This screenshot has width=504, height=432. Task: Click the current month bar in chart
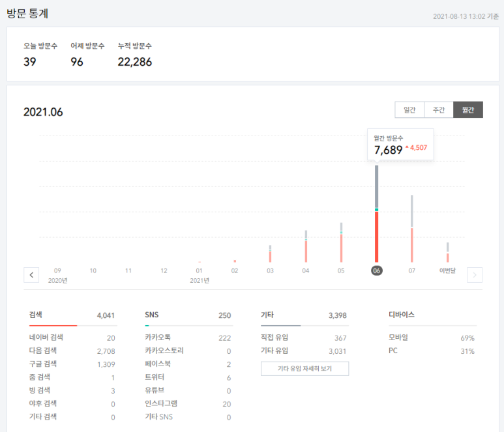coord(448,252)
